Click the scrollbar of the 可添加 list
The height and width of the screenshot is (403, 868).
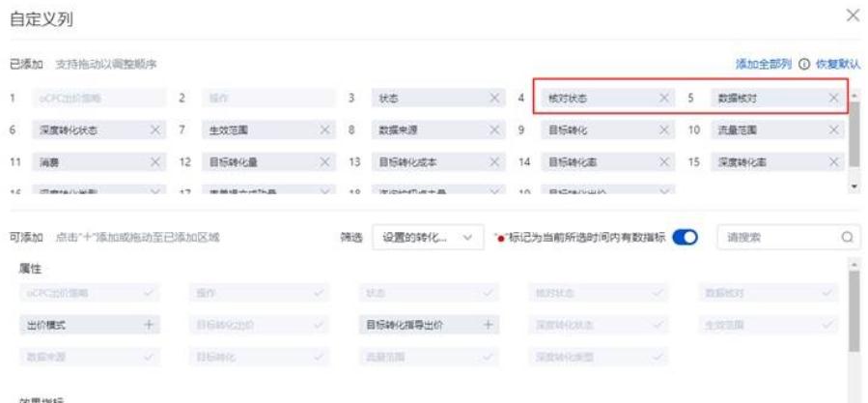tap(854, 311)
